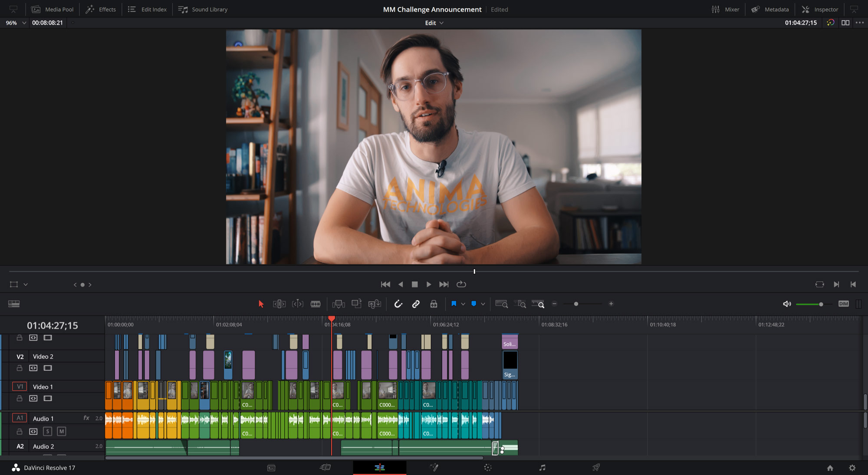
Task: Click the Solo S button on Audio 1
Action: [48, 431]
